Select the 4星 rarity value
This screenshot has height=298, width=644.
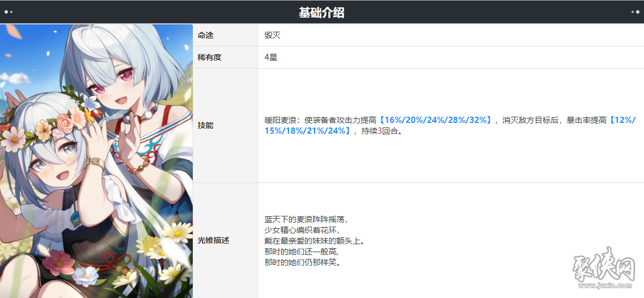tap(271, 57)
